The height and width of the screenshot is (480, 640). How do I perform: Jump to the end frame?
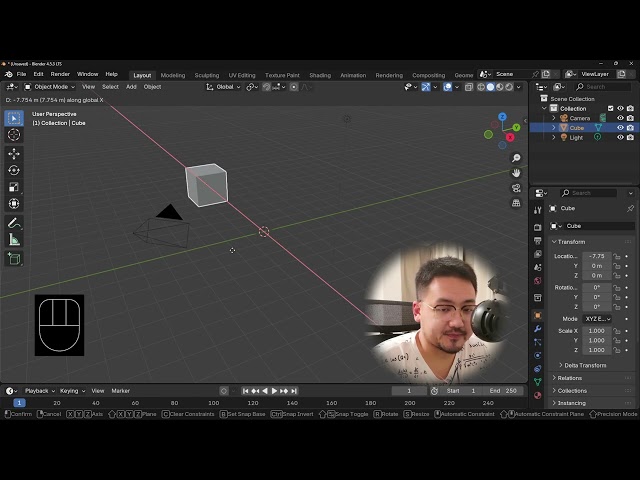tap(294, 391)
